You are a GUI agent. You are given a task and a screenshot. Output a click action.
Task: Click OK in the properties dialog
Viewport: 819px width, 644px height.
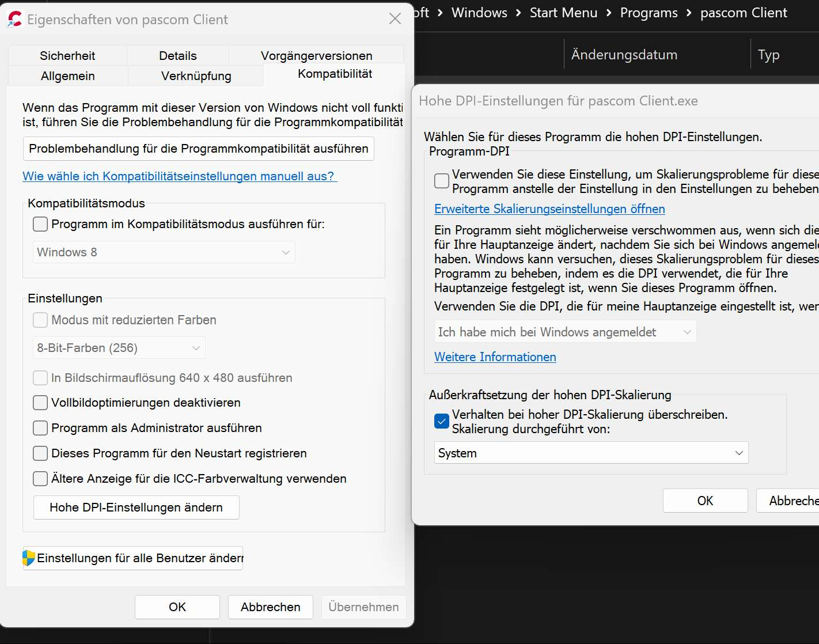177,607
